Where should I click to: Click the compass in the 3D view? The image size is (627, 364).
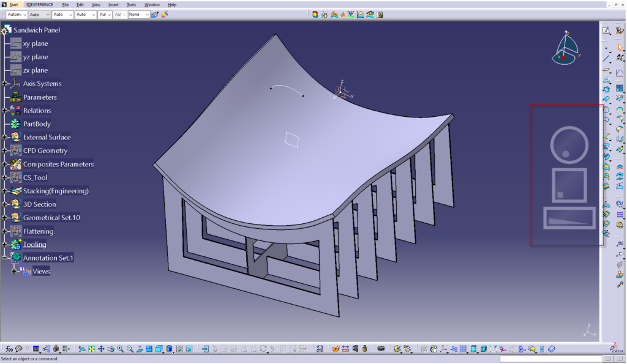tap(568, 50)
